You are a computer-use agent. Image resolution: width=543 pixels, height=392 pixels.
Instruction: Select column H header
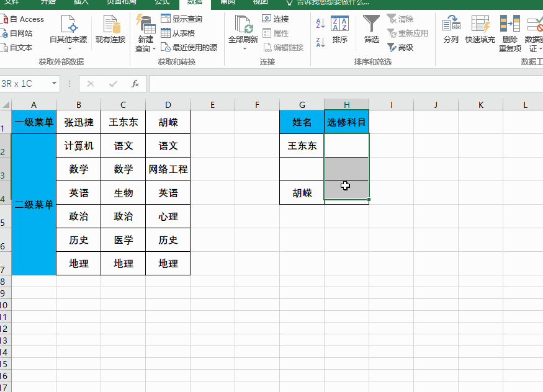(347, 104)
